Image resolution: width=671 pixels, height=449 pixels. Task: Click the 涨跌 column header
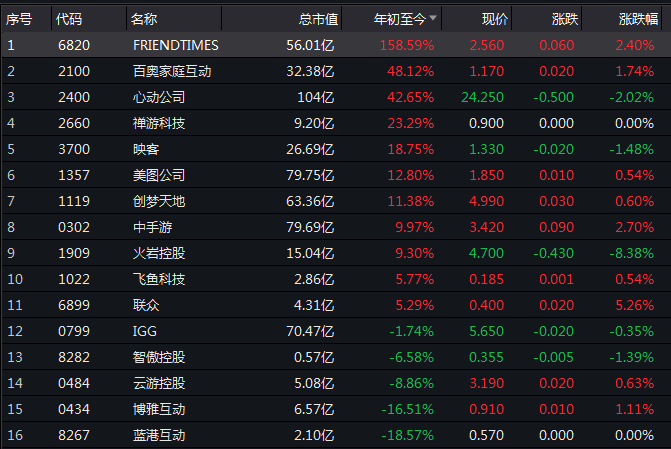point(564,19)
